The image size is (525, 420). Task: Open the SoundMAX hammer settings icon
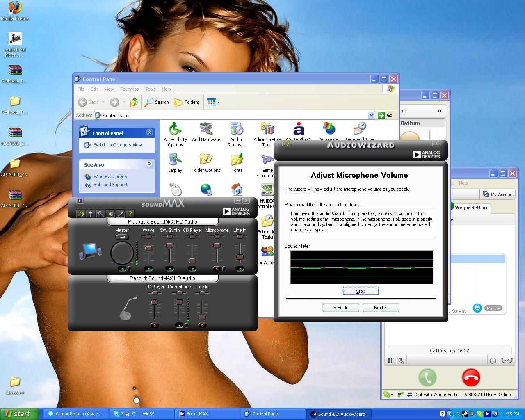[100, 213]
